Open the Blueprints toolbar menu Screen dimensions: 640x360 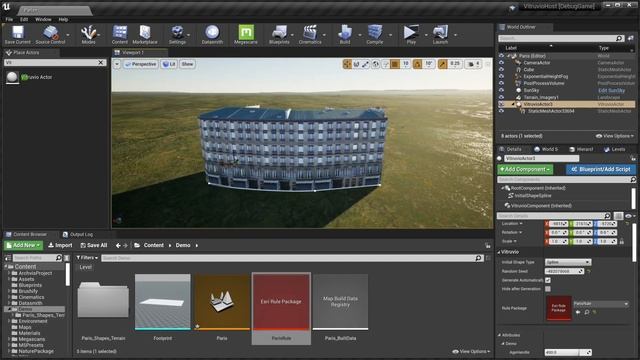coord(279,34)
